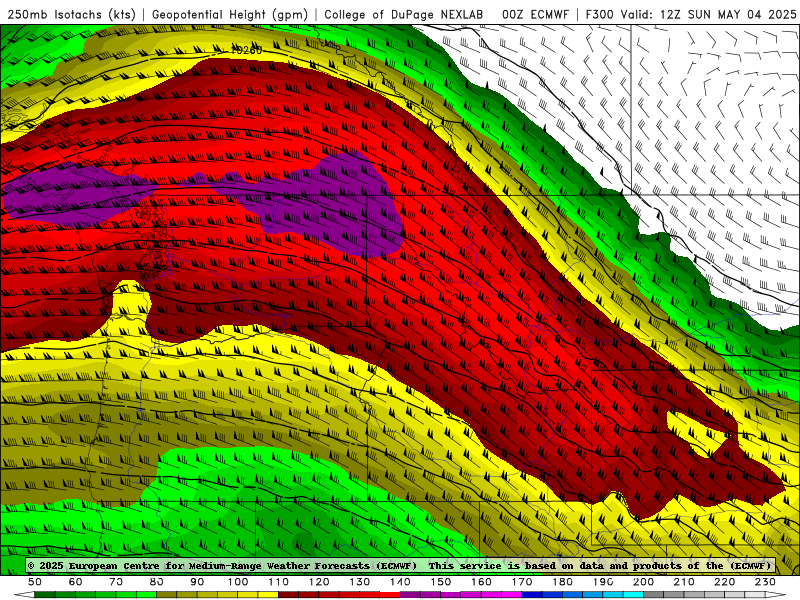Click the 80 value on the color scale
This screenshot has width=800, height=600.
[x=157, y=582]
